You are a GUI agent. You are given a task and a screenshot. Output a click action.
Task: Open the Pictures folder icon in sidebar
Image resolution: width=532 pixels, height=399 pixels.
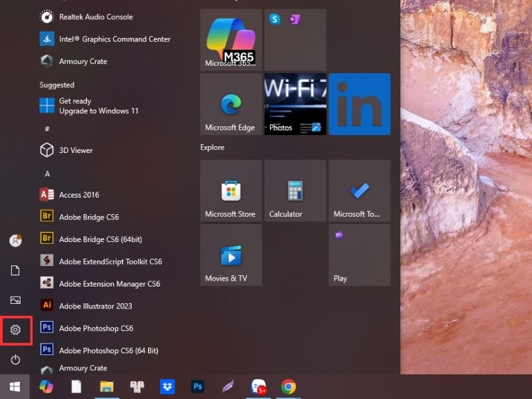click(15, 301)
